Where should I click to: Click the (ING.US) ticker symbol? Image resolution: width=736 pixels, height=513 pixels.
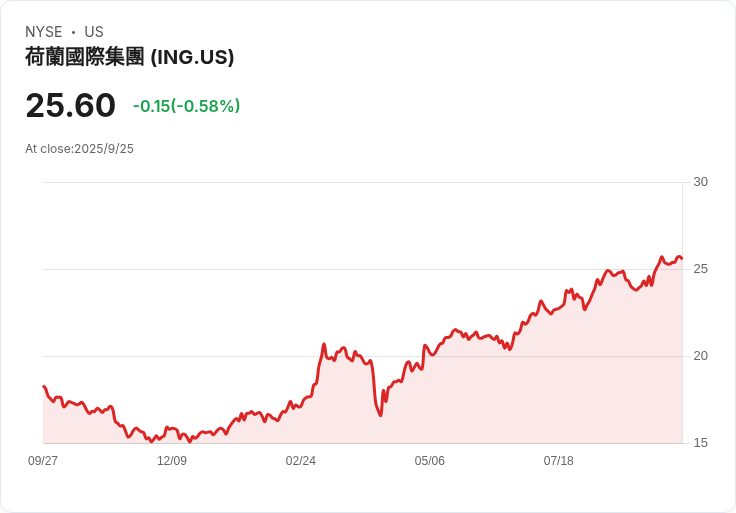[x=192, y=57]
